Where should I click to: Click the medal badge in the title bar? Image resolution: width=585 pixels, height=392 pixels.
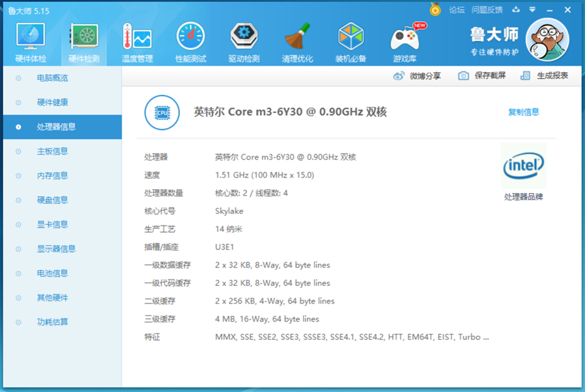coord(433,9)
